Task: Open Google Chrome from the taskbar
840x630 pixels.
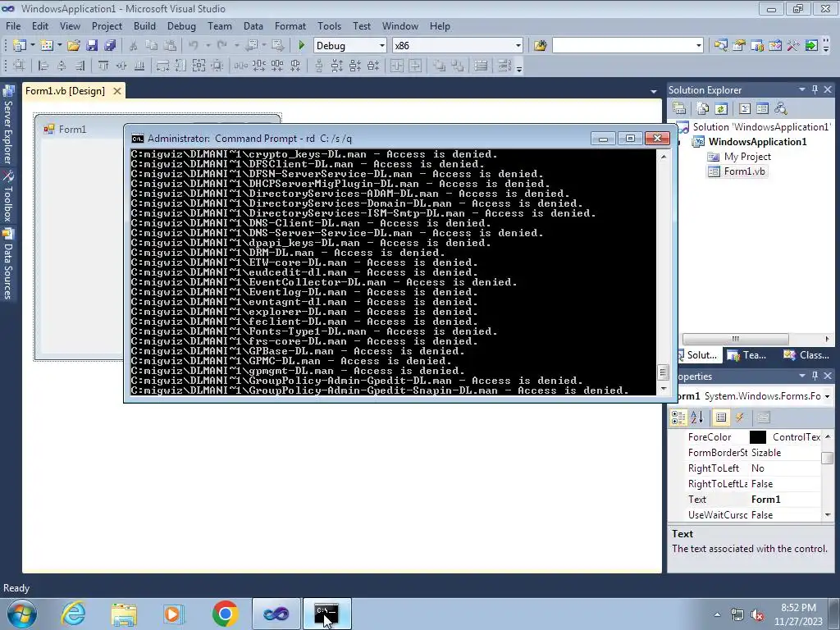Action: click(225, 614)
